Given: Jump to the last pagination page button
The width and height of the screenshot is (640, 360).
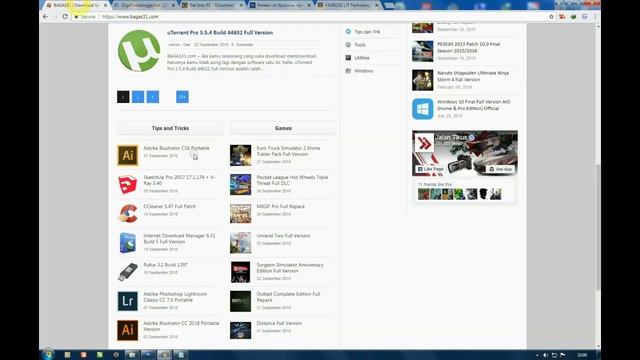Looking at the screenshot, I should pos(182,97).
